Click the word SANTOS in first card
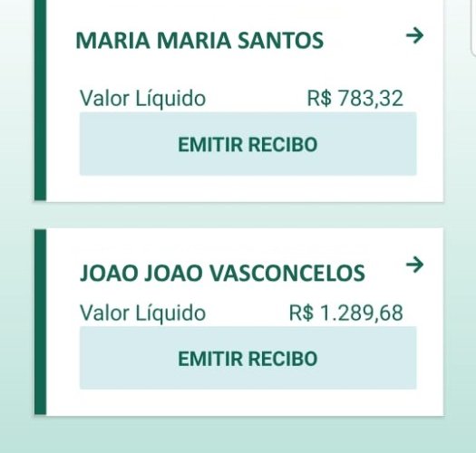 tap(280, 41)
